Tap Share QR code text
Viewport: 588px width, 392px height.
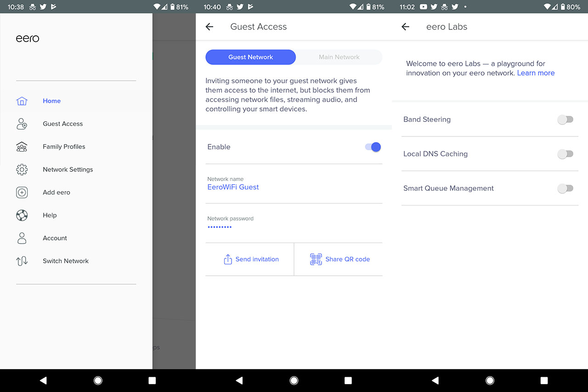348,259
